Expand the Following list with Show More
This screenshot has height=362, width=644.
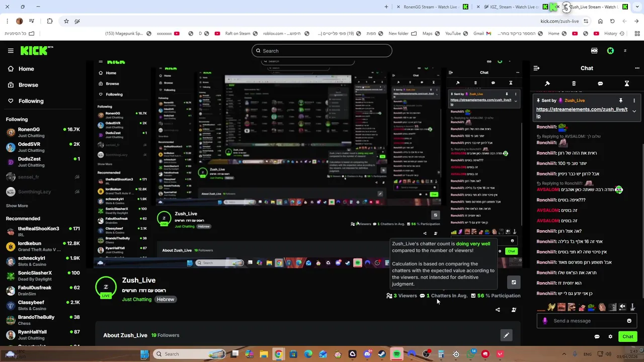(x=17, y=206)
